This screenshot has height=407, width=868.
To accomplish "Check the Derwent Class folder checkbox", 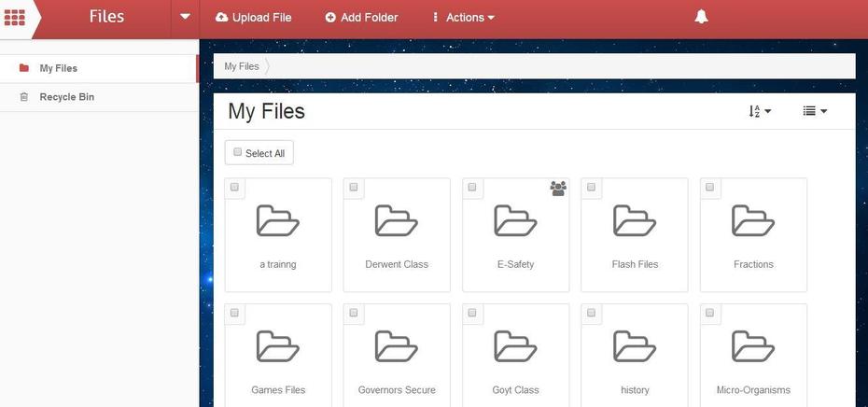I will 353,188.
